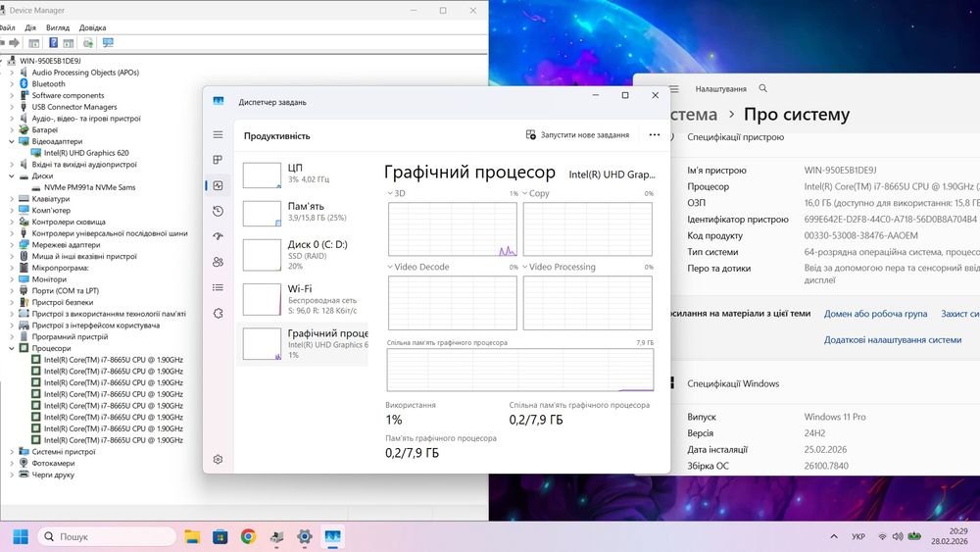The height and width of the screenshot is (552, 980).
Task: Show hidden tray icons chevron
Action: 834,536
